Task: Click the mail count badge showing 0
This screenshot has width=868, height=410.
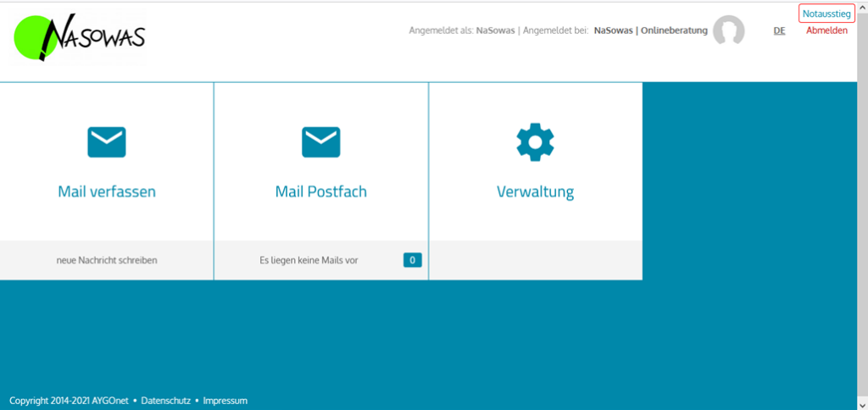Action: click(412, 260)
